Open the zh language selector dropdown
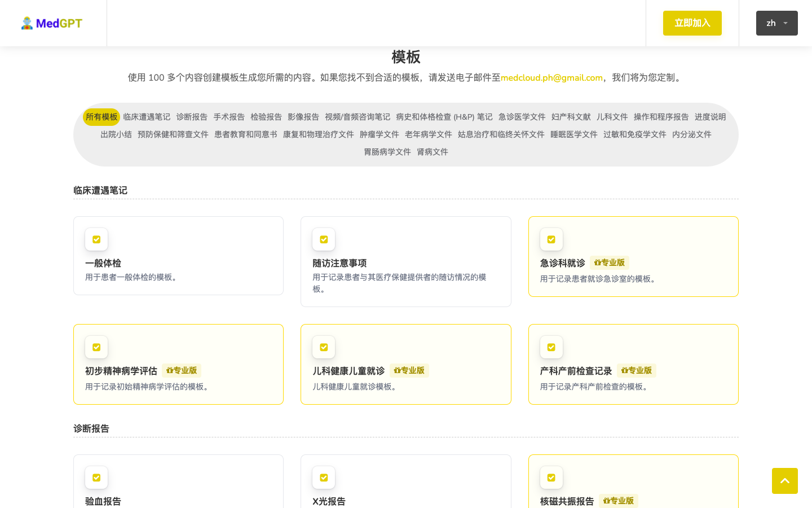The height and width of the screenshot is (508, 812). [776, 23]
